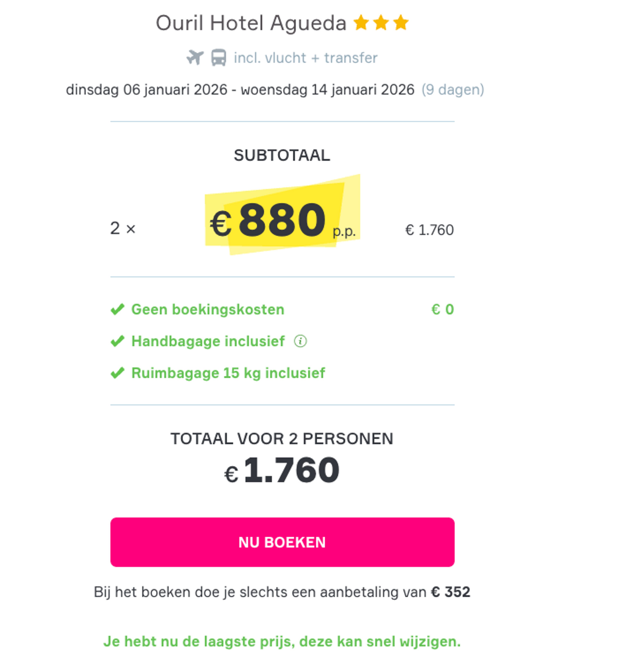This screenshot has height=672, width=617.
Task: Click the bus transfer icon
Action: click(219, 57)
